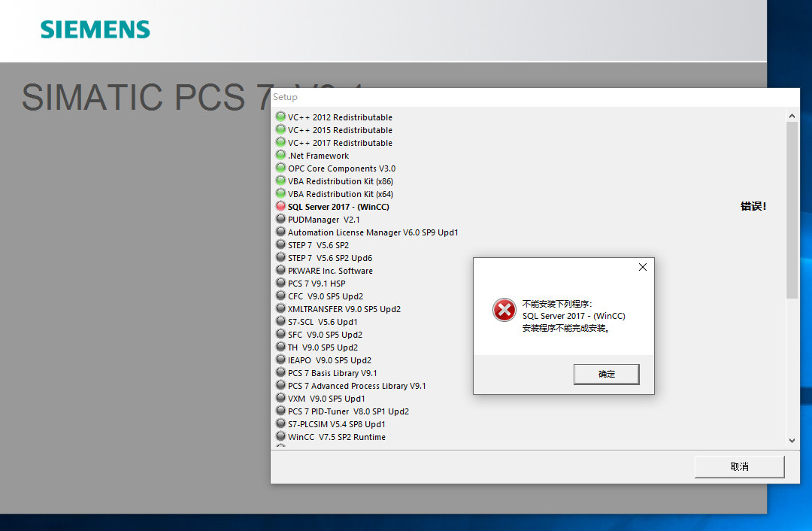Click the red status icon for SQL Server 2017
Screen dimensions: 812x531
(280, 205)
